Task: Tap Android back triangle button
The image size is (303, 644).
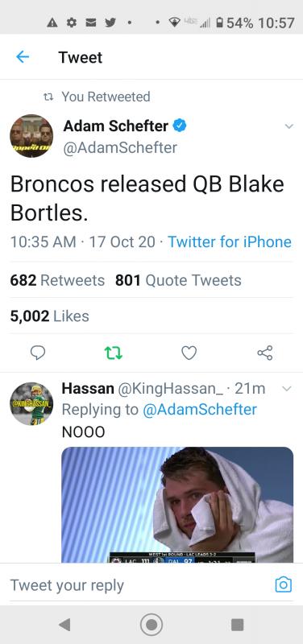Action: point(64,625)
